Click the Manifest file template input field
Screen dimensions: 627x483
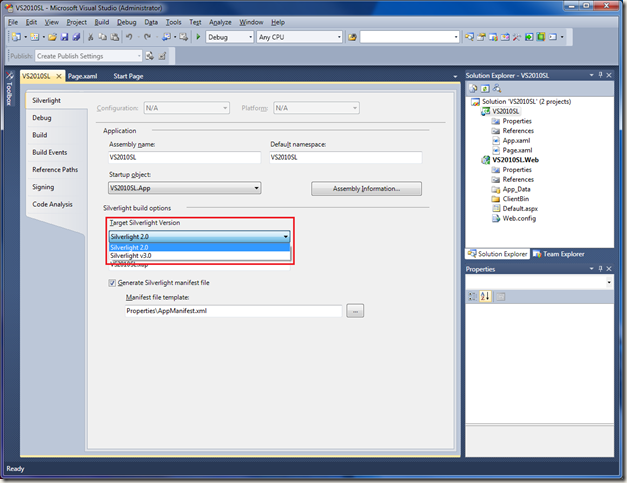point(234,311)
